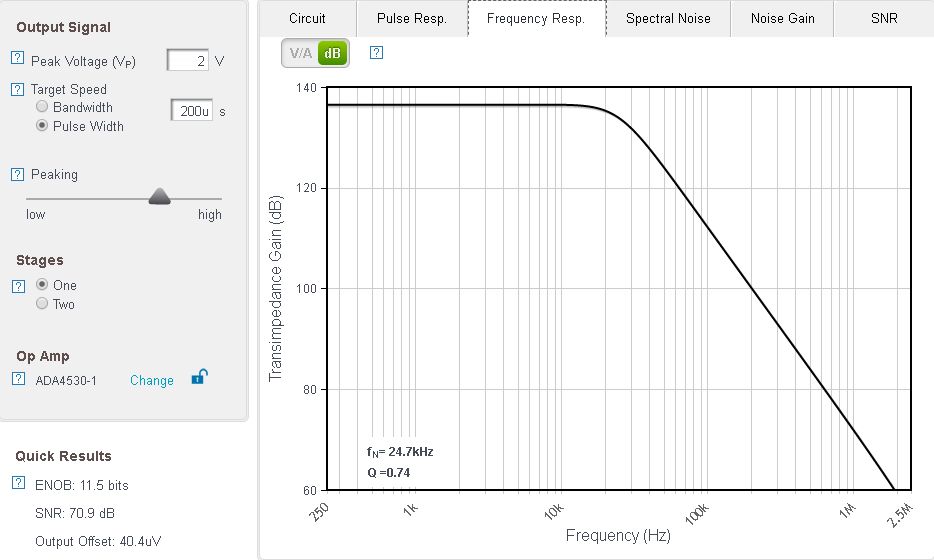Click help icon beside V/A dB toggle

click(376, 53)
